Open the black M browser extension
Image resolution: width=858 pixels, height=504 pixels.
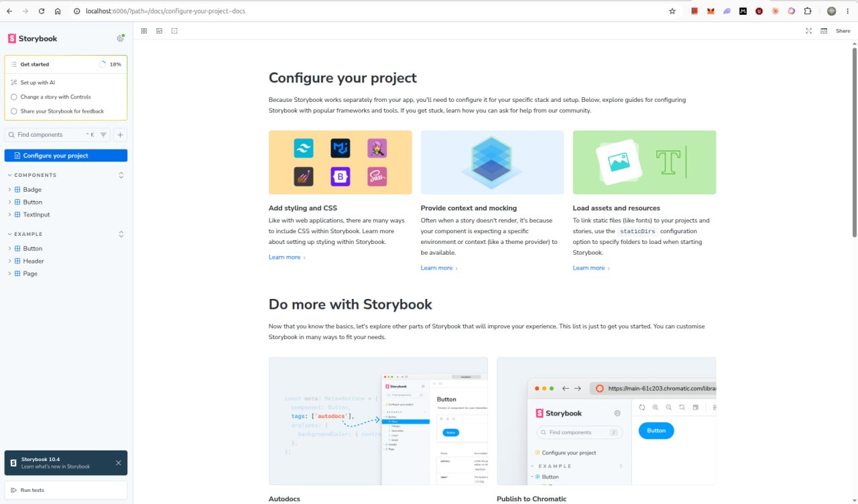(x=743, y=11)
